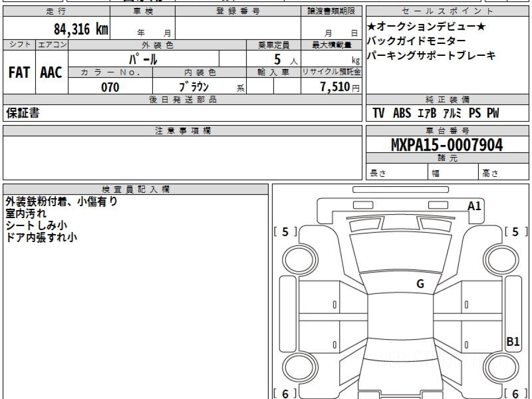Screen dimensions: 532x399
Task: Click the 5 人 seating capacity value
Action: point(286,59)
